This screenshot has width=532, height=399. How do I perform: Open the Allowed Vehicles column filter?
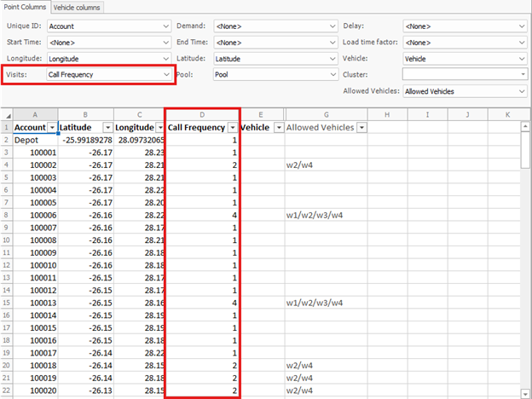click(361, 127)
